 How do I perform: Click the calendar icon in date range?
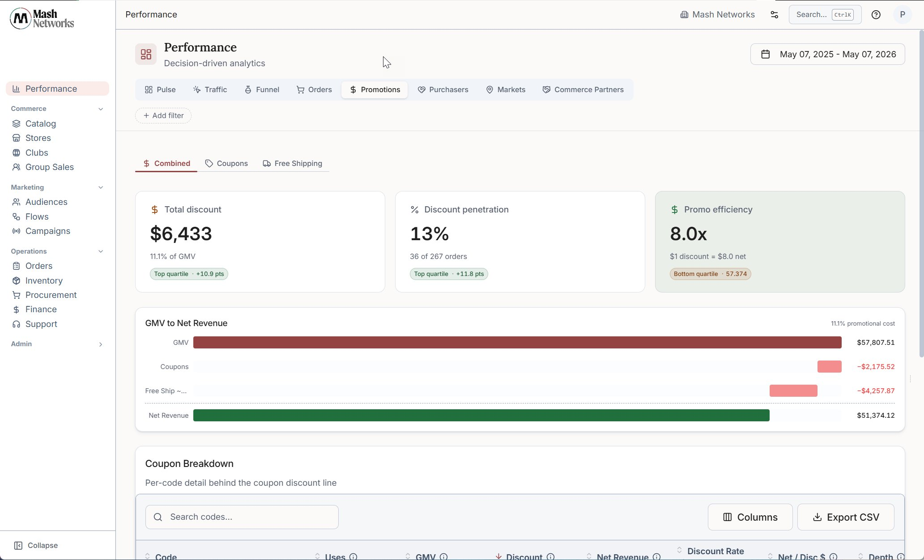click(766, 54)
